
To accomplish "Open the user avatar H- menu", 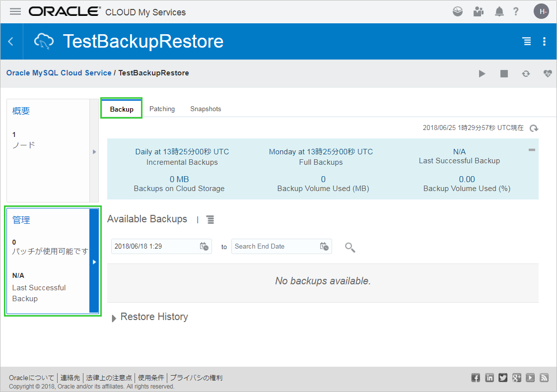I will tap(542, 11).
